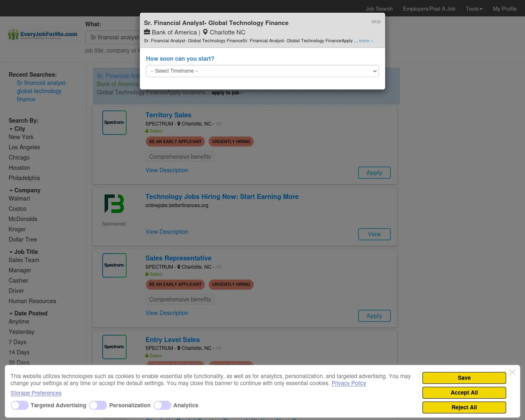The height and width of the screenshot is (420, 525).
Task: Apply to the Territory Sales job
Action: (374, 173)
